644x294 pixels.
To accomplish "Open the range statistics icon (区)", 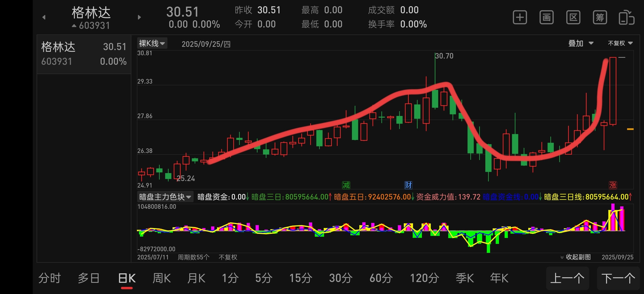I will pyautogui.click(x=573, y=18).
